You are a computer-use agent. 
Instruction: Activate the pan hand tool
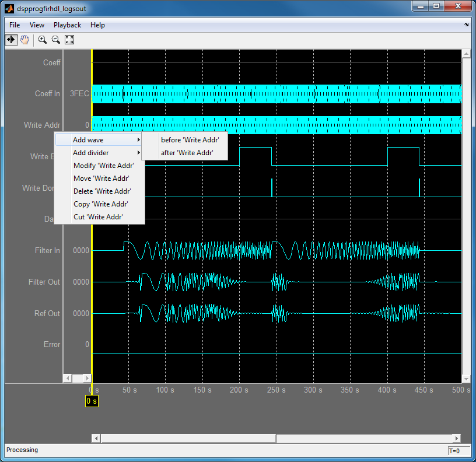pyautogui.click(x=24, y=40)
